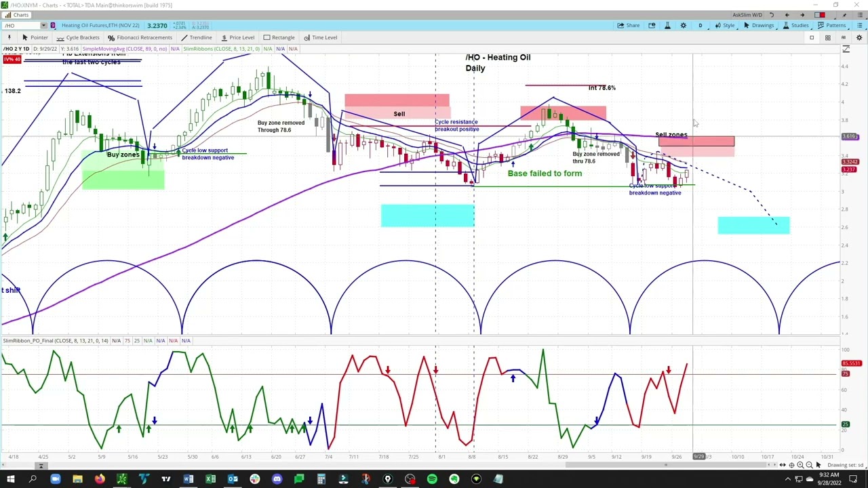The image size is (868, 488).
Task: Open the Charts tab
Action: 16,15
